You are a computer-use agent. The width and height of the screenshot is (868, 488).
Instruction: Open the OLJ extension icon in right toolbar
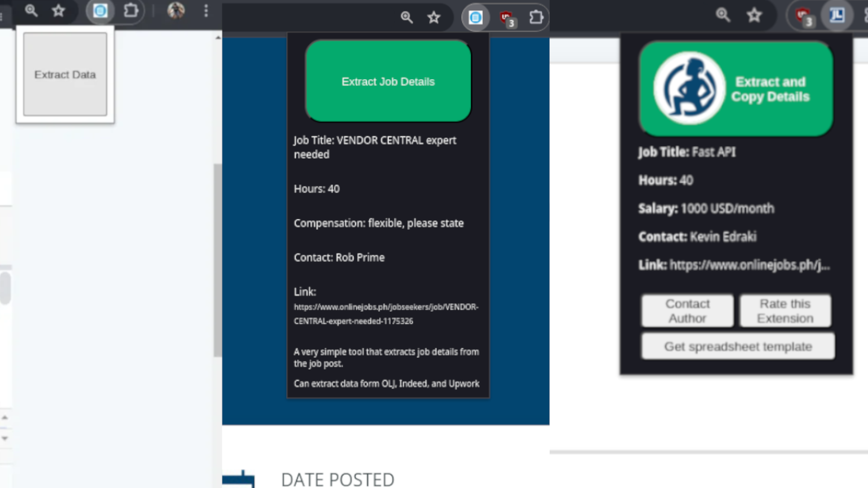coord(837,15)
